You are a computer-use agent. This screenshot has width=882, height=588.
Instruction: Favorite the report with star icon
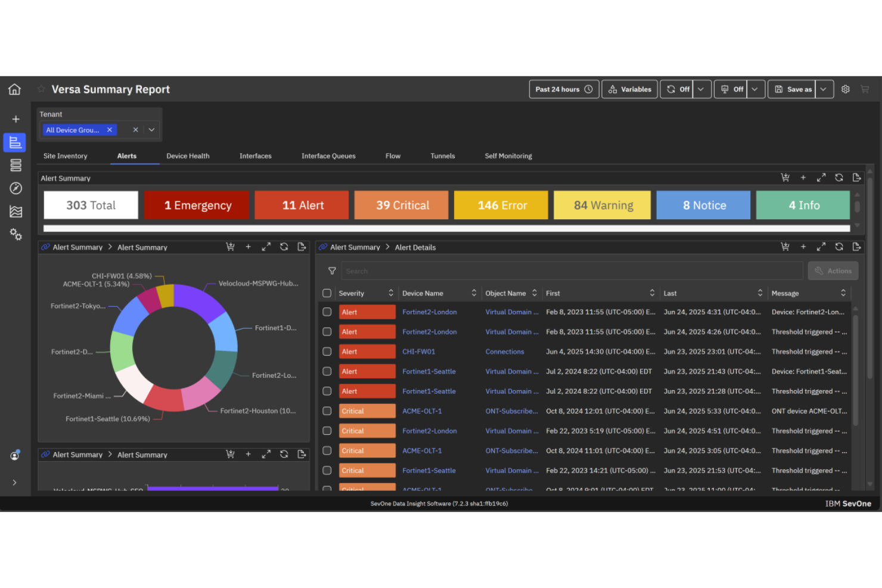click(41, 89)
